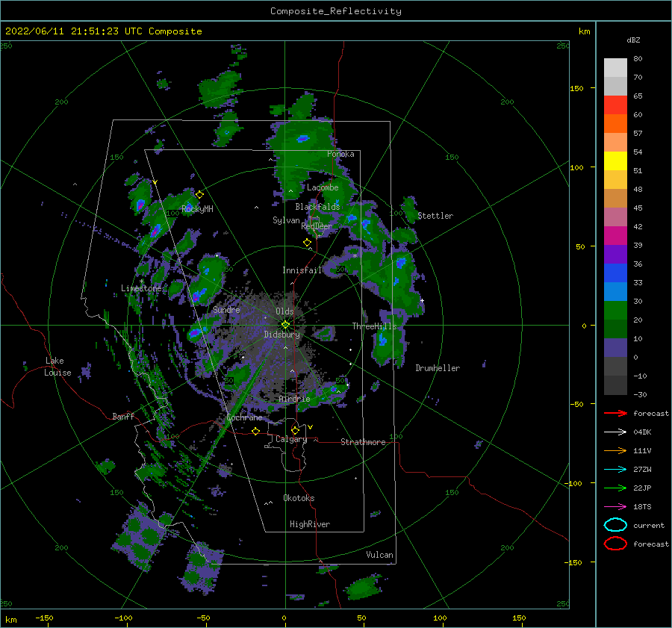Click the red forecast ellipse legend icon

point(615,544)
